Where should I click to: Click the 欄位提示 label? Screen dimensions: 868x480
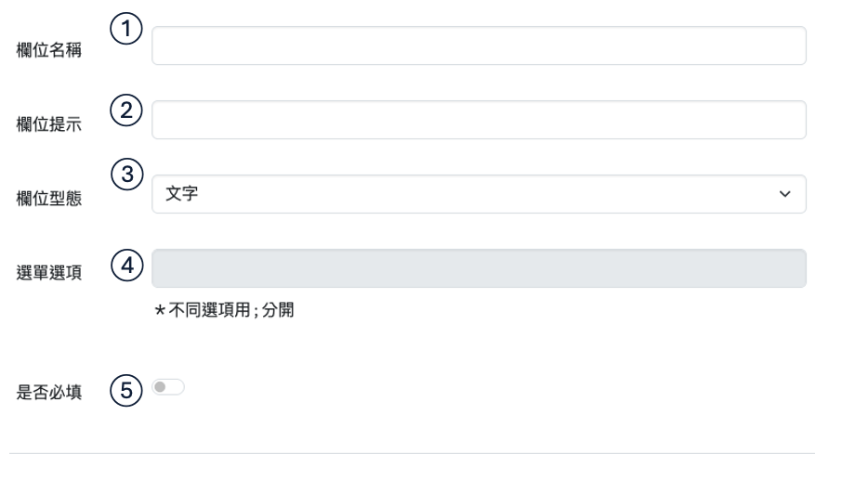click(49, 125)
